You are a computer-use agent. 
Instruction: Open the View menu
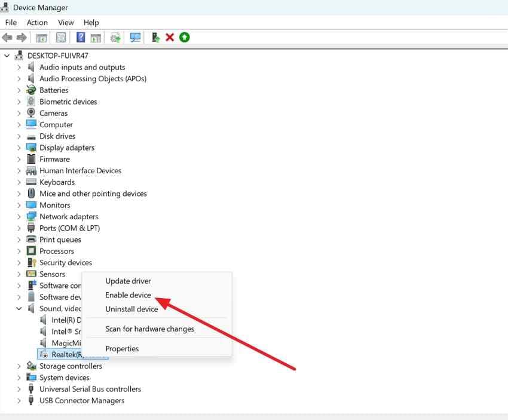click(66, 22)
